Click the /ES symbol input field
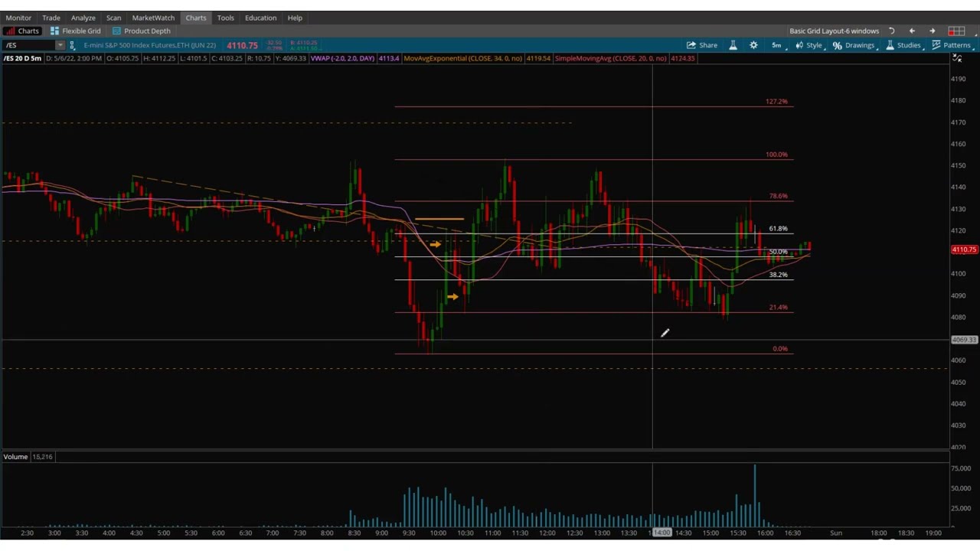The width and height of the screenshot is (980, 551). click(x=29, y=45)
